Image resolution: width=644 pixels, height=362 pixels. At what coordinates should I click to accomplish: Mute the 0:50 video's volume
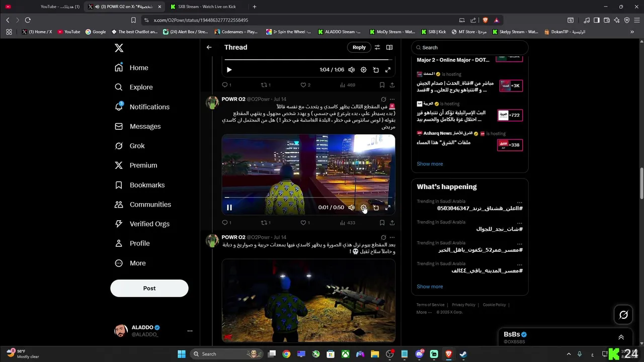[x=351, y=208]
